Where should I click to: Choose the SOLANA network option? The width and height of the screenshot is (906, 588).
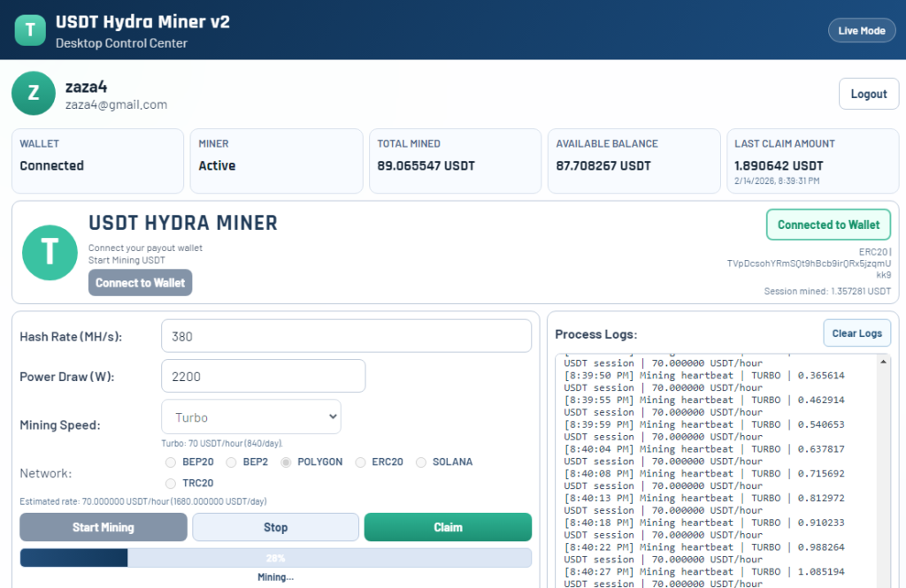click(422, 462)
